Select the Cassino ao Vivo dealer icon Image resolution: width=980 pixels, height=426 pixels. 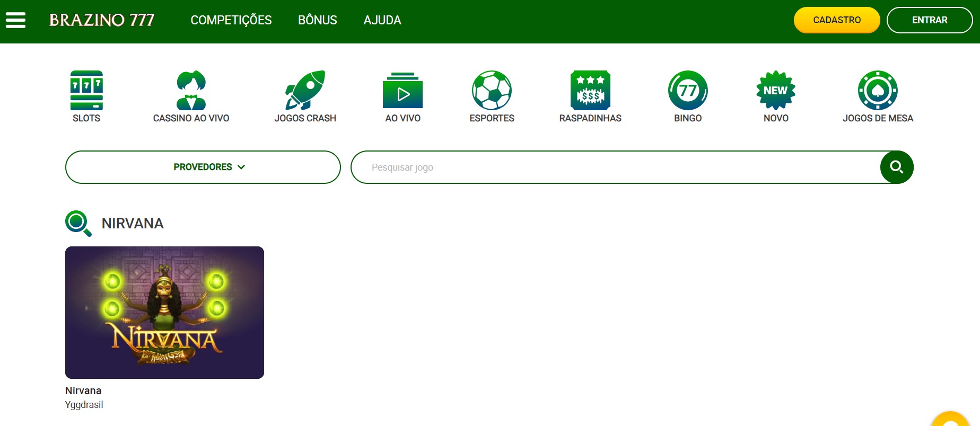click(191, 90)
